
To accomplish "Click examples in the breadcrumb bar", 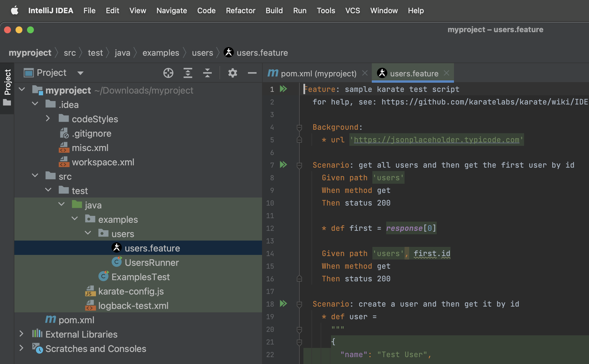I will click(161, 53).
